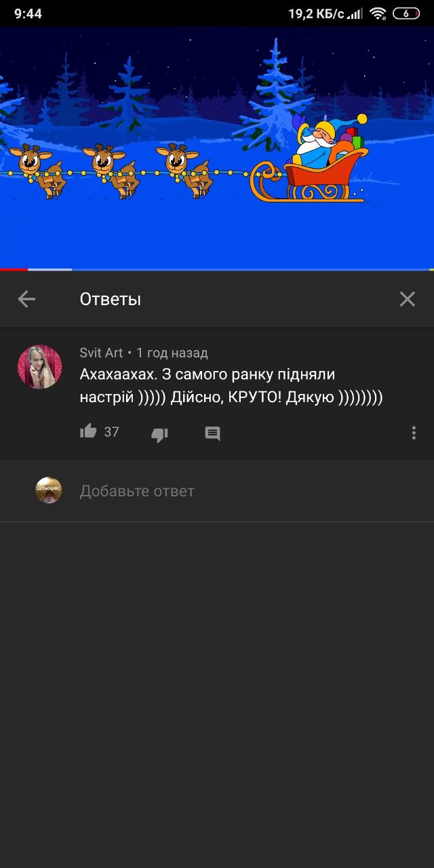Viewport: 434px width, 868px height.
Task: Open the three-dot comment options menu
Action: (414, 433)
